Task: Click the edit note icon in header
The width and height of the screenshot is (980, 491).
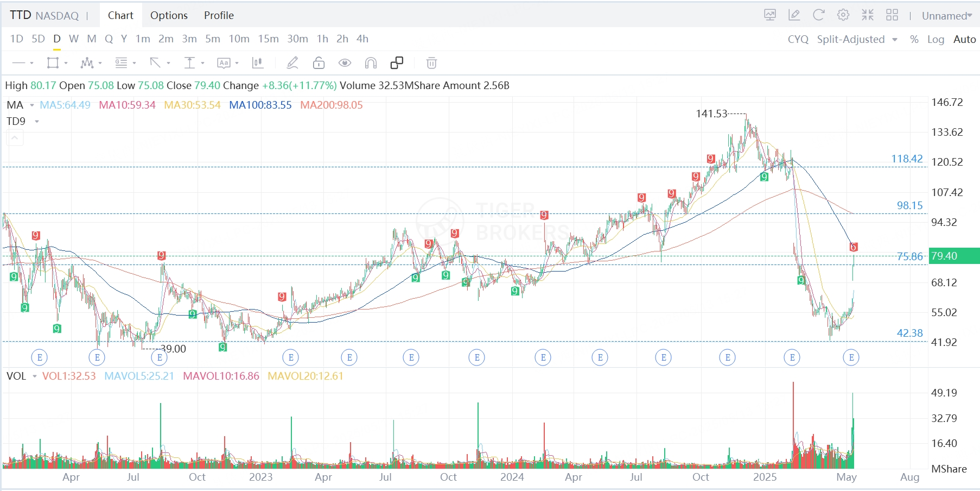Action: (794, 15)
